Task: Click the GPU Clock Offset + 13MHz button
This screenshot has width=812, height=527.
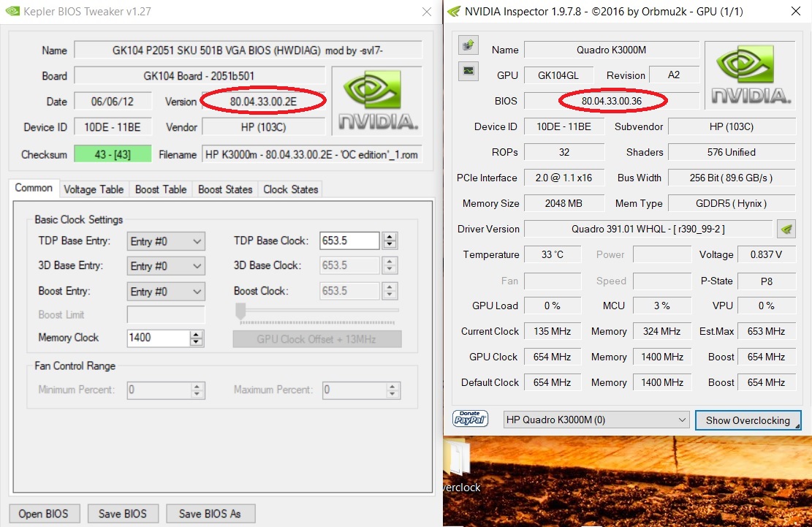Action: click(x=317, y=339)
